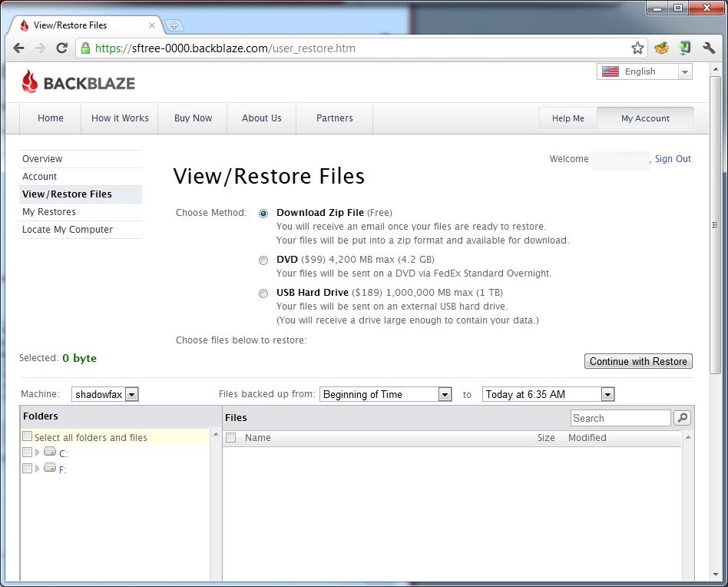
Task: Open How it Works page
Action: (x=120, y=118)
